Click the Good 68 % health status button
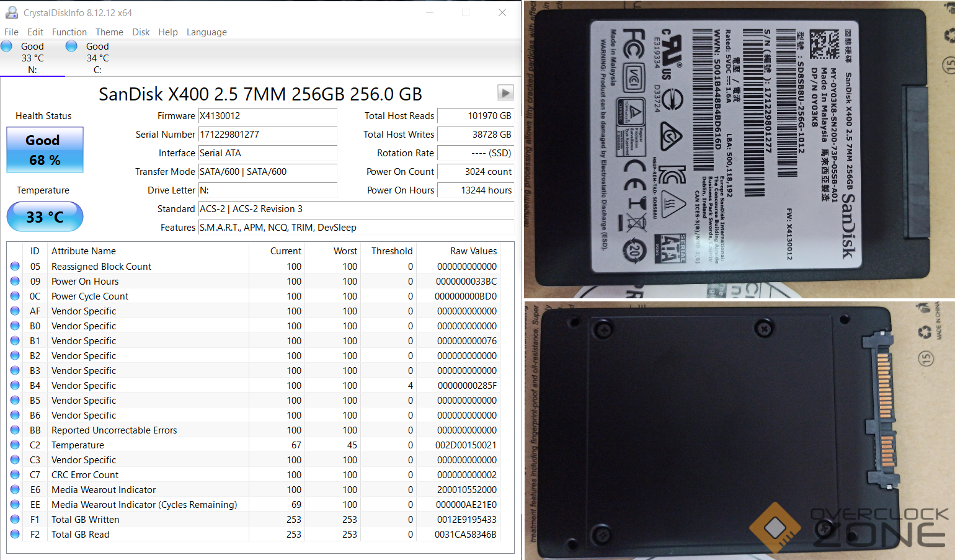The image size is (955, 560). [45, 150]
